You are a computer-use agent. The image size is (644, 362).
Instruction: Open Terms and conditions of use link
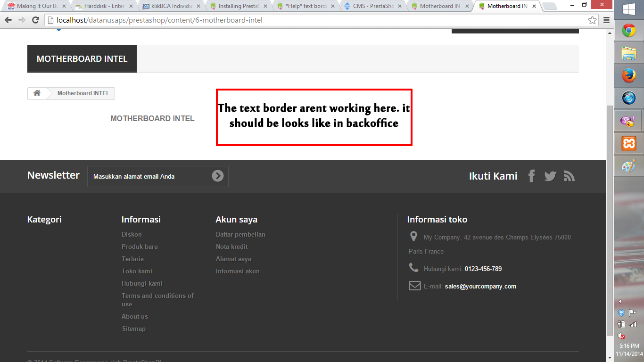point(157,300)
